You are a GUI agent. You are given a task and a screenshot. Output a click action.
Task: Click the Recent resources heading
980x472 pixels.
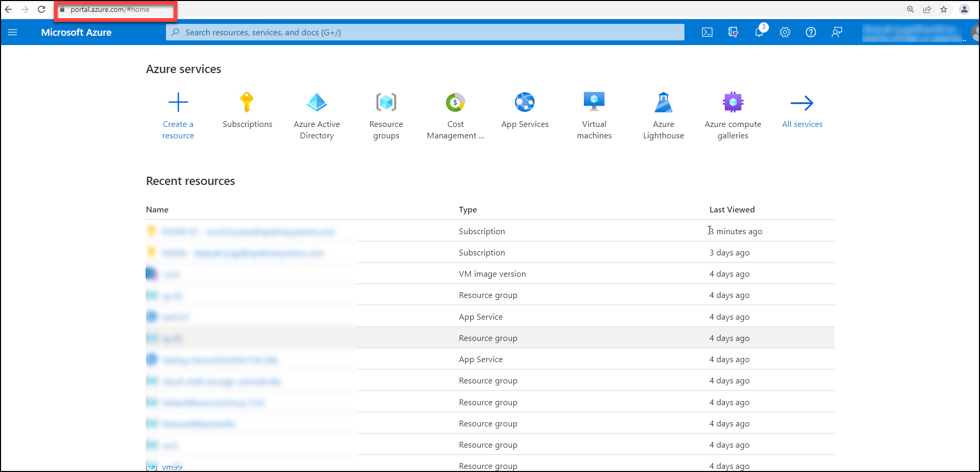click(x=190, y=181)
